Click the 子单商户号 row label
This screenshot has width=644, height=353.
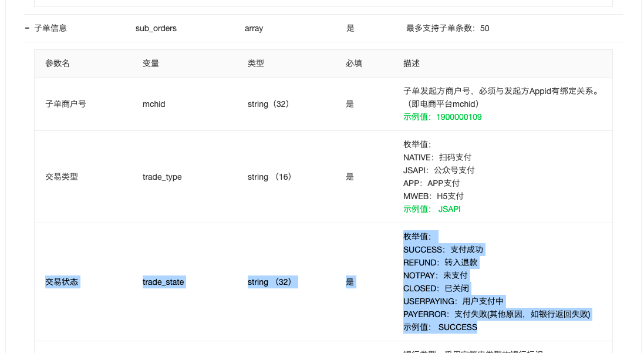(x=66, y=104)
